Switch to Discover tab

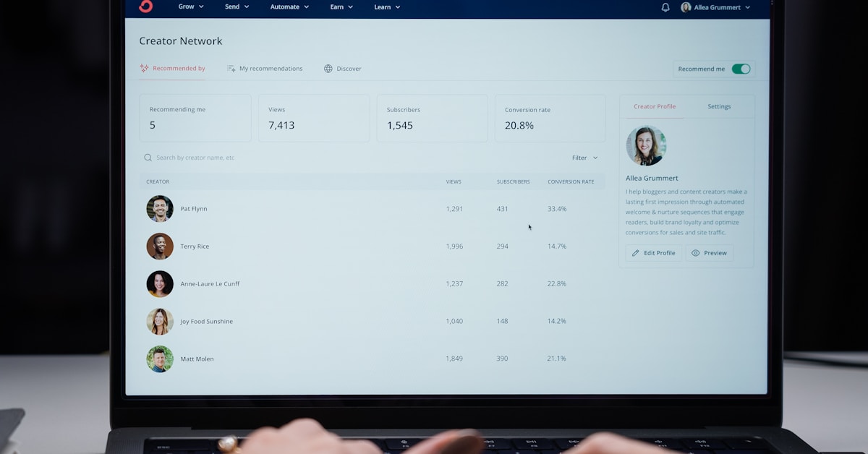click(343, 69)
